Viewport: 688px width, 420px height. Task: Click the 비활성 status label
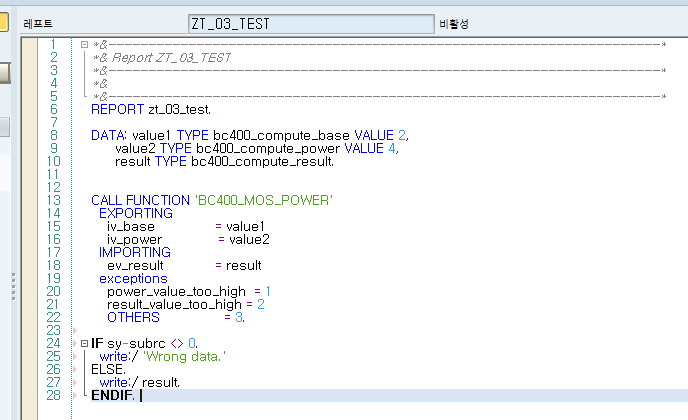[454, 24]
